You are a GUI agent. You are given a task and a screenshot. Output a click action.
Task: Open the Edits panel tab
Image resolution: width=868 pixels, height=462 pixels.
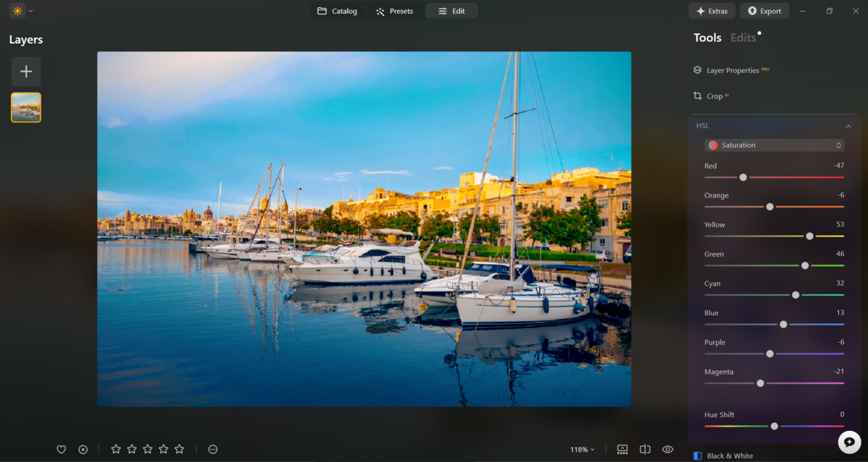click(x=743, y=38)
